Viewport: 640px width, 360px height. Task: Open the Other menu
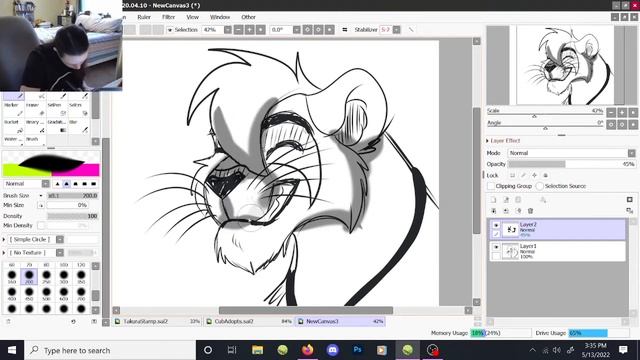[x=248, y=17]
